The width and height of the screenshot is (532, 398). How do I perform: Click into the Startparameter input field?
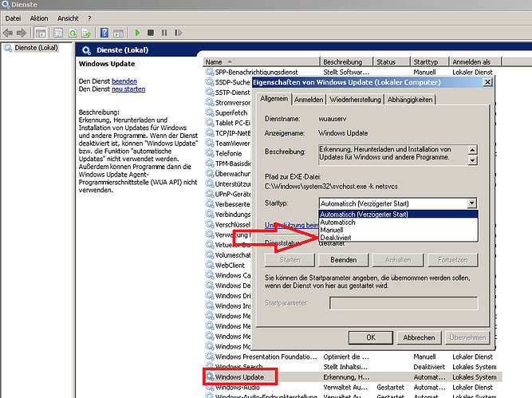[x=404, y=303]
